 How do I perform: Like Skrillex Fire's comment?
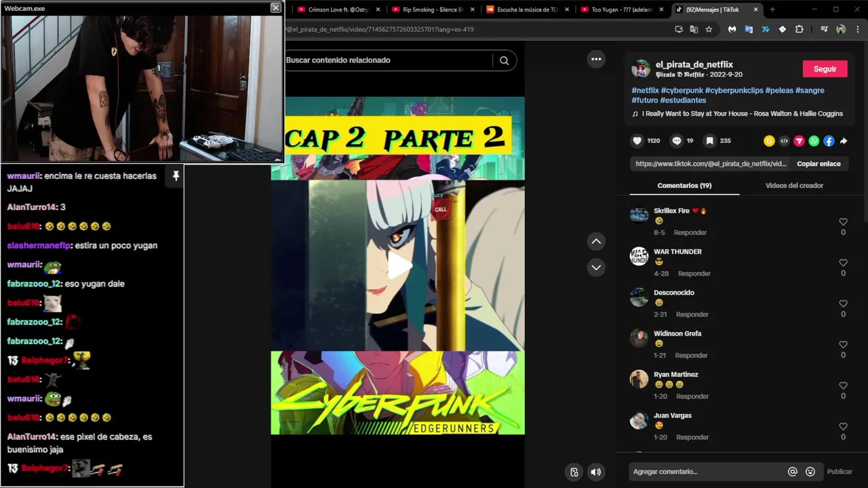(843, 222)
